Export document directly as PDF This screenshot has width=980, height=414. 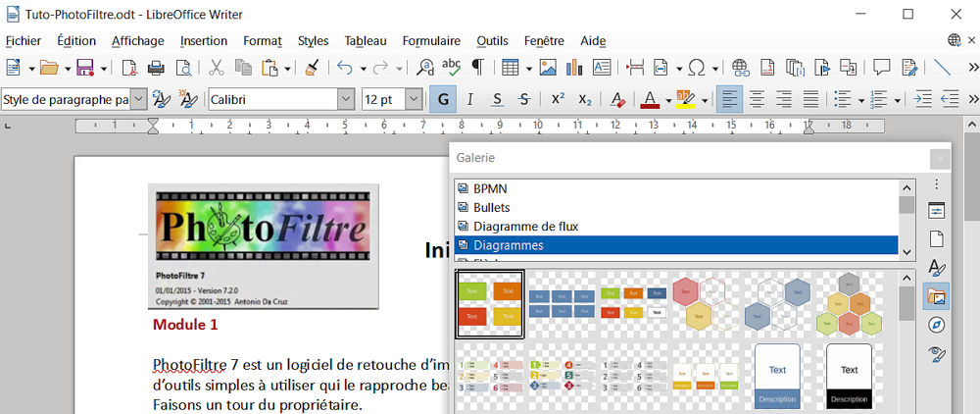[129, 67]
